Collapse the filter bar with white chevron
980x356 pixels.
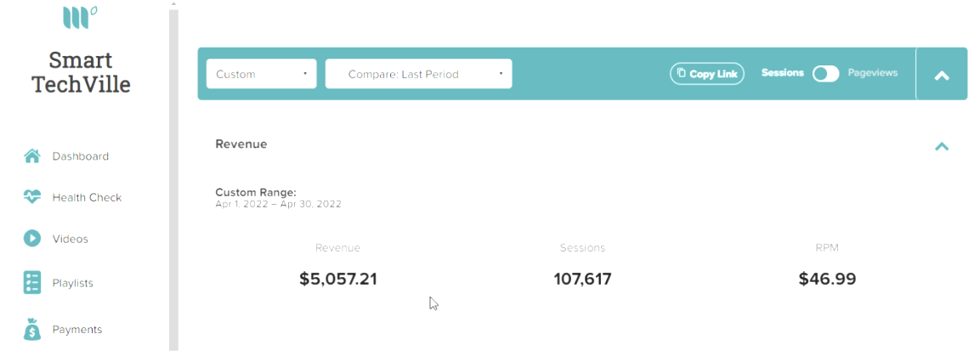tap(941, 76)
